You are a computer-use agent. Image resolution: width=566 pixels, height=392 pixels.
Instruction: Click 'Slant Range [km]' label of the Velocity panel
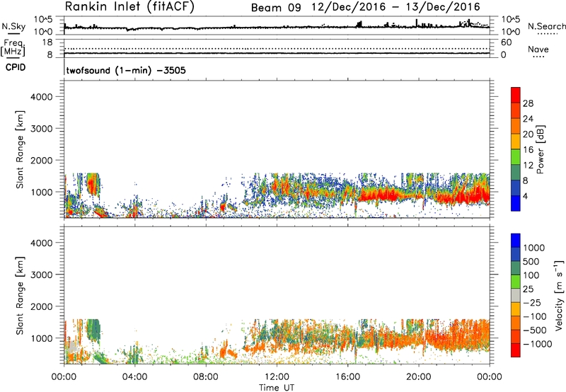click(20, 295)
